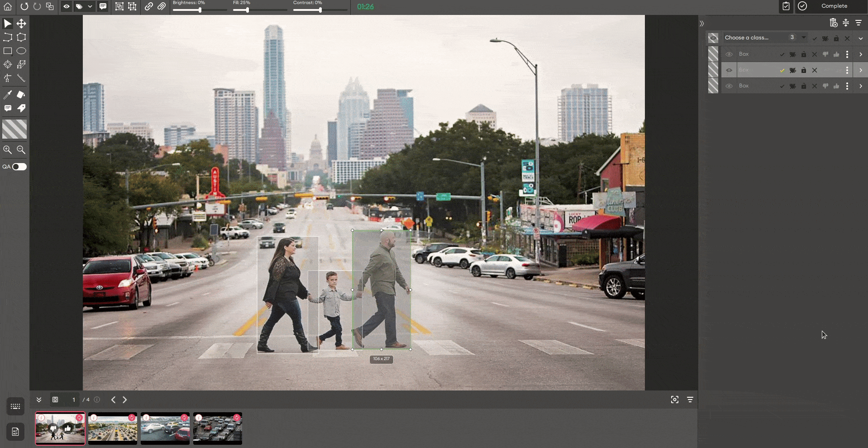Hide the first Box annotation with its eye icon

pos(730,54)
